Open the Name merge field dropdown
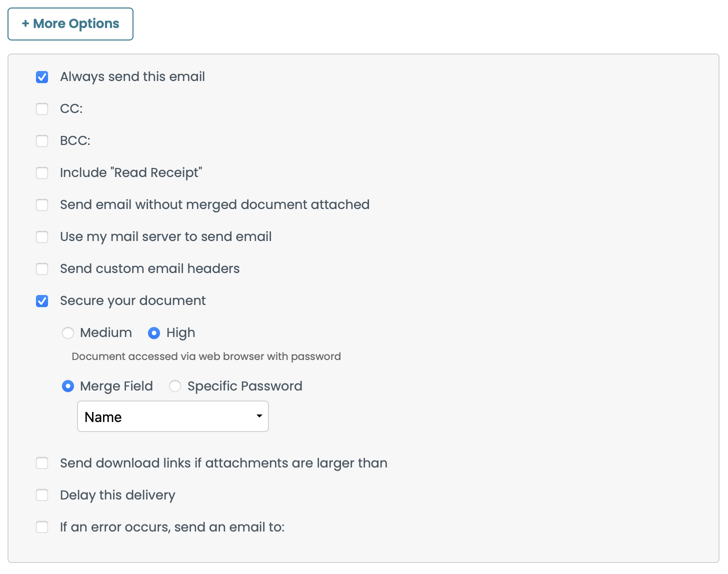The width and height of the screenshot is (728, 574). click(x=172, y=416)
